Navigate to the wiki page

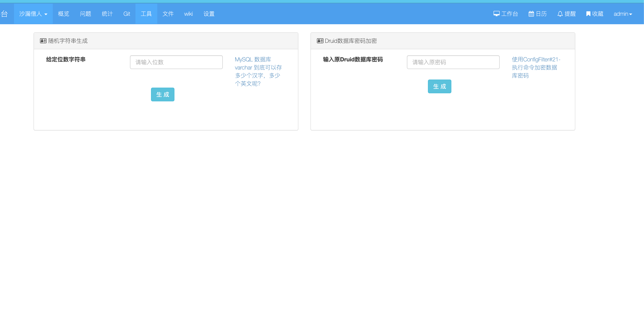pos(188,14)
